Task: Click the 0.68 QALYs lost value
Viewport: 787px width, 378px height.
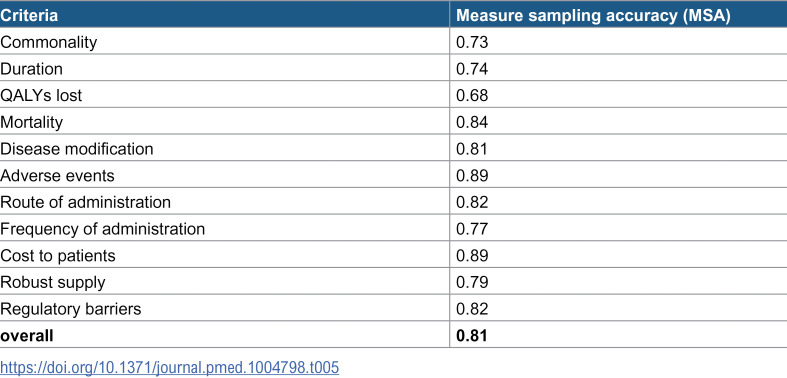Action: point(472,95)
